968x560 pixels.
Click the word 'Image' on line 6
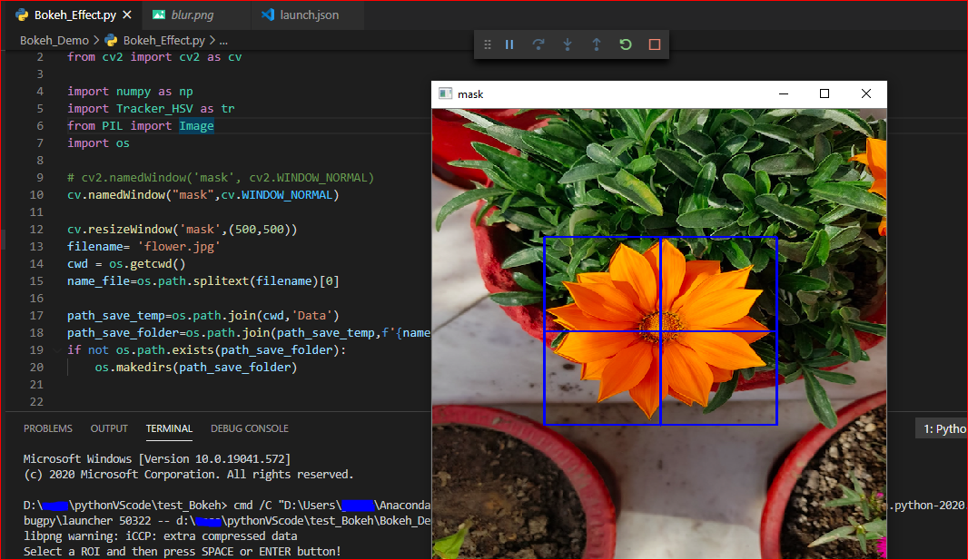(x=196, y=126)
